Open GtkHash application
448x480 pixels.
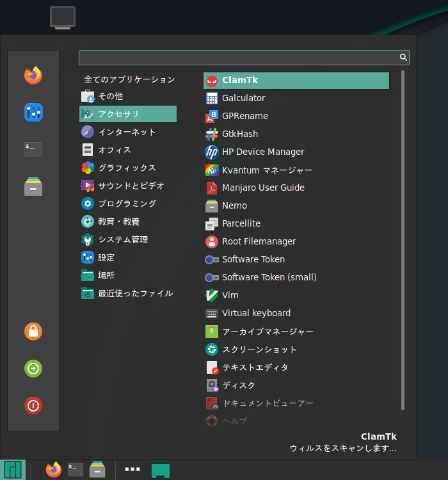click(296, 134)
